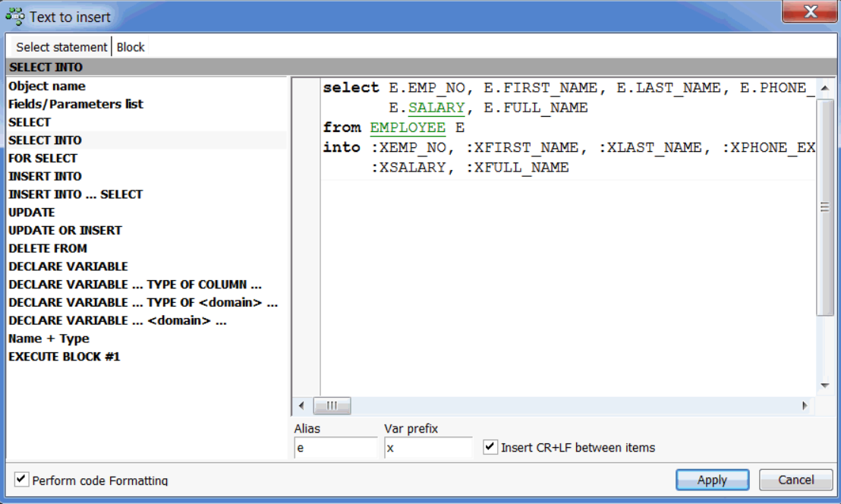Close the Text to insert dialog
This screenshot has width=841, height=504.
(810, 12)
